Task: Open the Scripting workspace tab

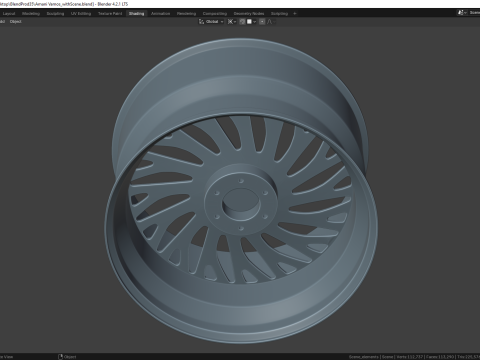Action: coord(279,13)
